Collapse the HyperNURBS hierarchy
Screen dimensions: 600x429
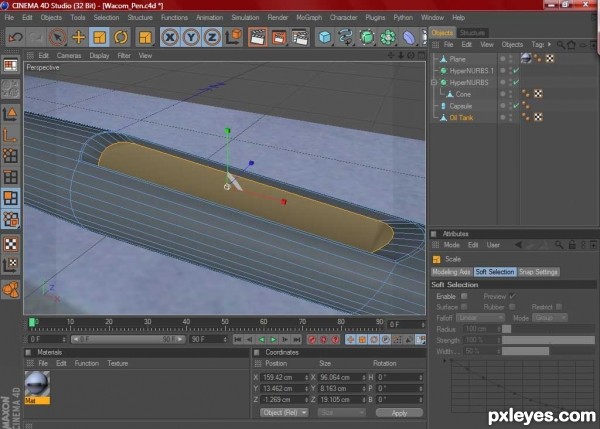434,83
